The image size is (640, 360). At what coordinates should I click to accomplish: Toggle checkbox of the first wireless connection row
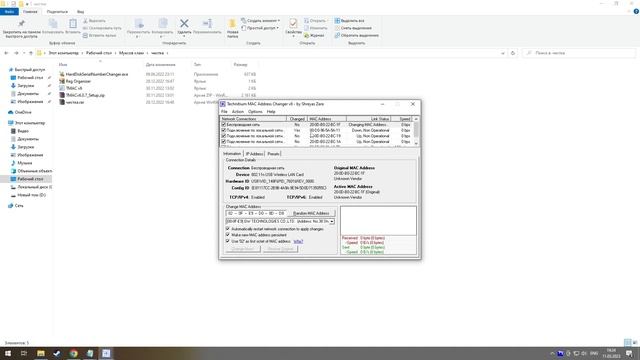[223, 124]
